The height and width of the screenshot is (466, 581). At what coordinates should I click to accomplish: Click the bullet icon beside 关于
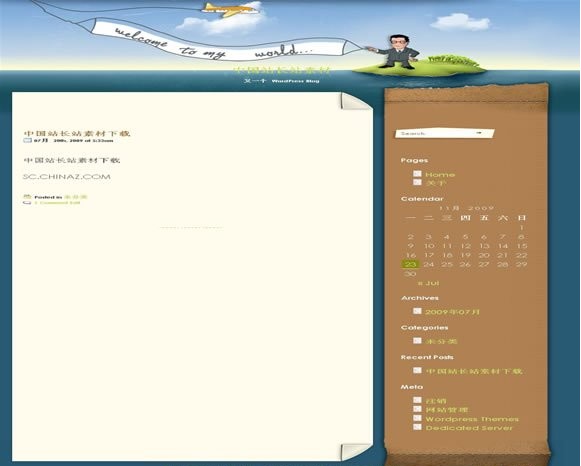pyautogui.click(x=417, y=182)
